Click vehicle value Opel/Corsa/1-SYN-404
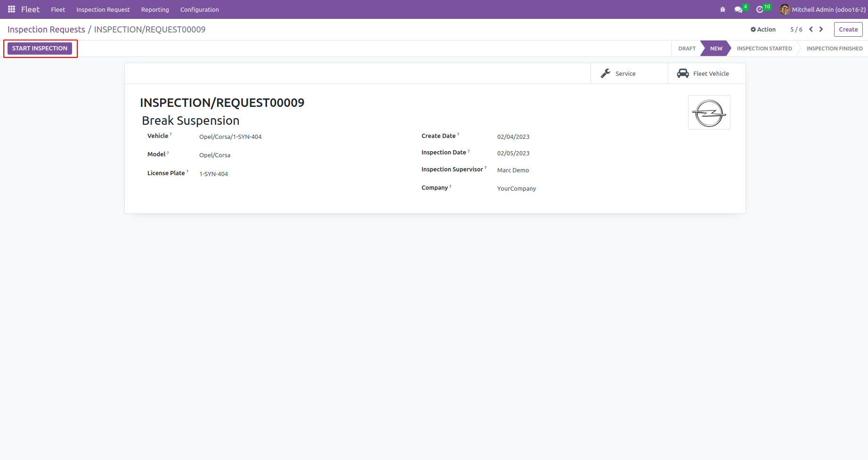Viewport: 868px width, 460px height. click(x=230, y=137)
